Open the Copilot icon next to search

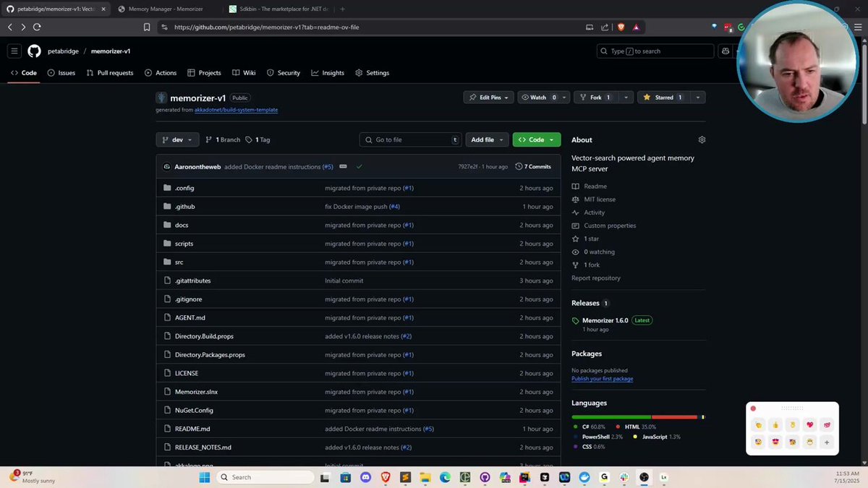tap(726, 51)
